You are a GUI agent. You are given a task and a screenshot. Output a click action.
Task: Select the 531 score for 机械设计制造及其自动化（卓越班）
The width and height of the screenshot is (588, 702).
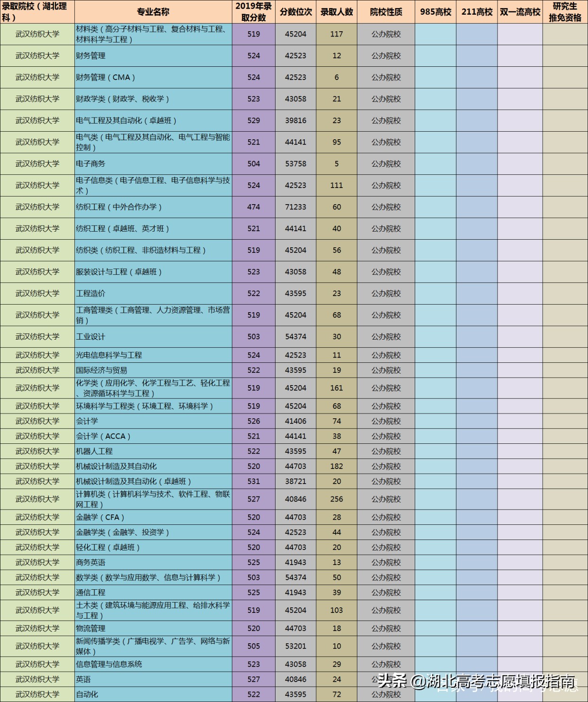[x=254, y=481]
